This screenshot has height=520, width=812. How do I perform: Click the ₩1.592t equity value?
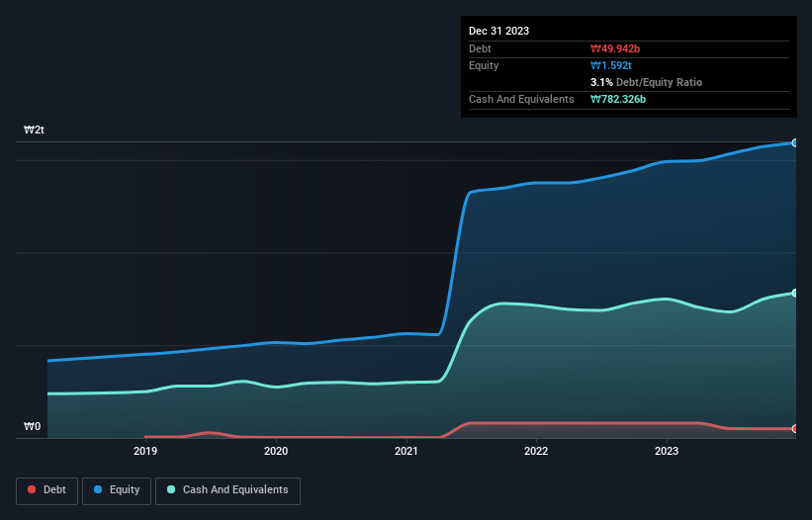(x=611, y=65)
